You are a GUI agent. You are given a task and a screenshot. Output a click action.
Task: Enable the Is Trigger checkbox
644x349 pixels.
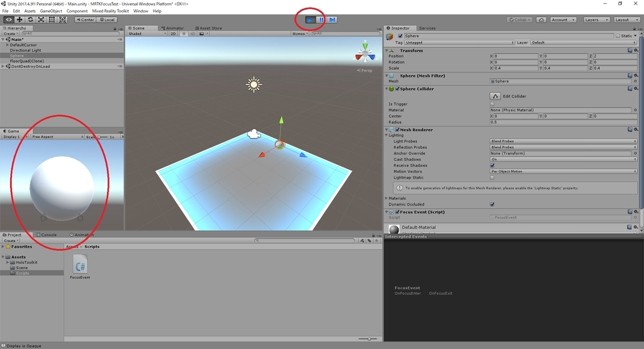tap(492, 104)
